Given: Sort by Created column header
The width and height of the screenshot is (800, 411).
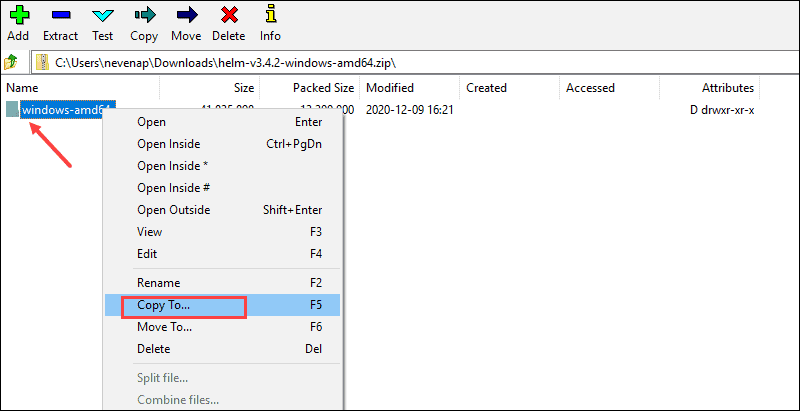Looking at the screenshot, I should click(x=510, y=88).
